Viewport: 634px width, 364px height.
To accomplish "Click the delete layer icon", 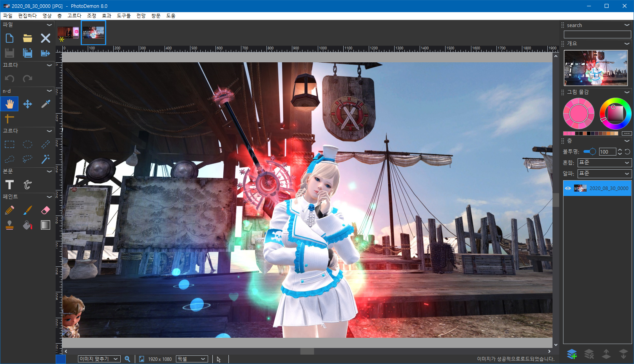I will [x=589, y=354].
